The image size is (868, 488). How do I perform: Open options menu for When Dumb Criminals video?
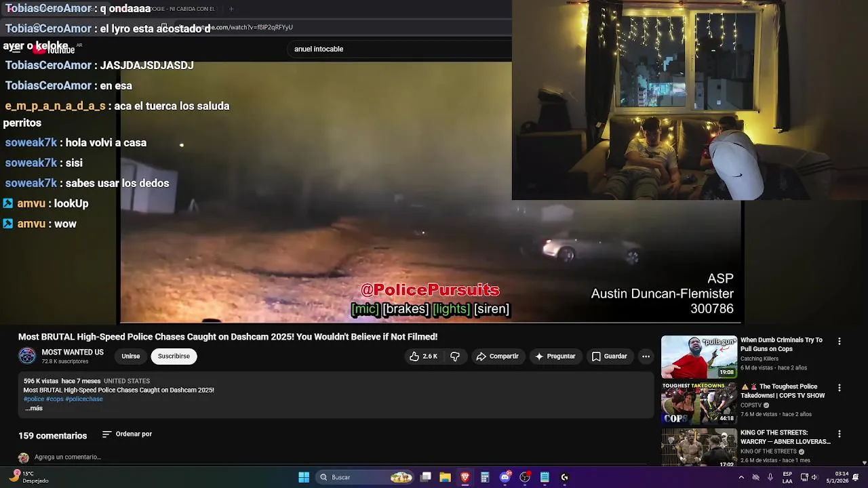[840, 342]
